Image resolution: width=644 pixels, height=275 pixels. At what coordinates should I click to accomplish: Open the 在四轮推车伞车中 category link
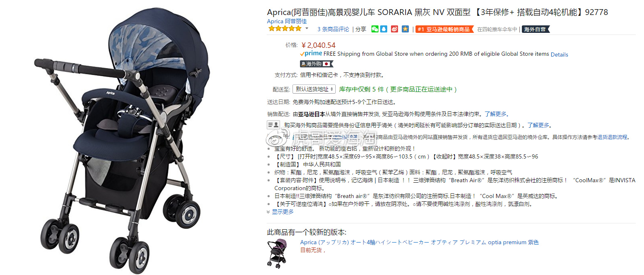(497, 29)
